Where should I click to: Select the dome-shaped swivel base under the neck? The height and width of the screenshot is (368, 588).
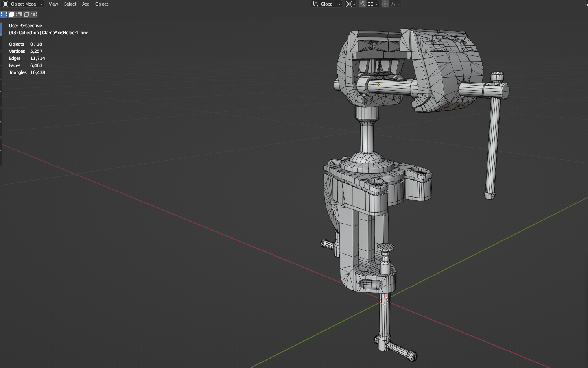(x=367, y=159)
